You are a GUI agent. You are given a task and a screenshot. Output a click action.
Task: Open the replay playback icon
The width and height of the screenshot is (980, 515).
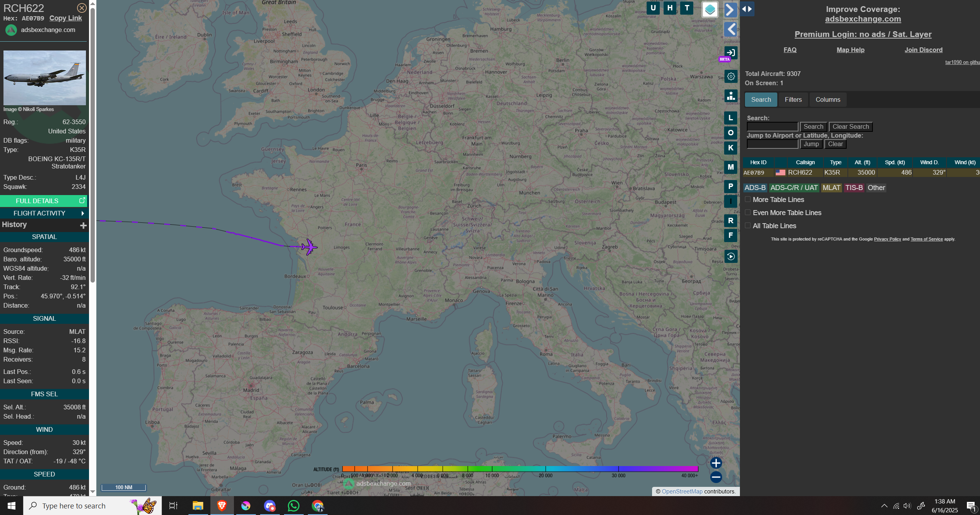731,256
